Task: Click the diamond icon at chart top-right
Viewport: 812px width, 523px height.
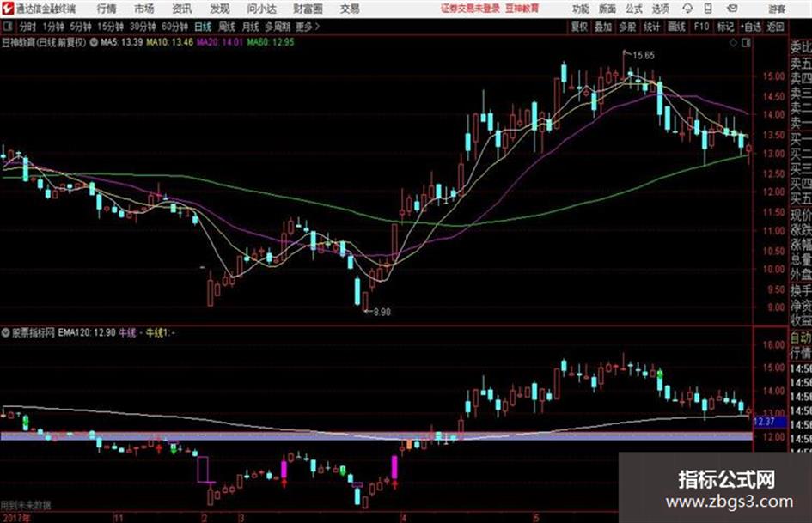Action: pyautogui.click(x=733, y=43)
